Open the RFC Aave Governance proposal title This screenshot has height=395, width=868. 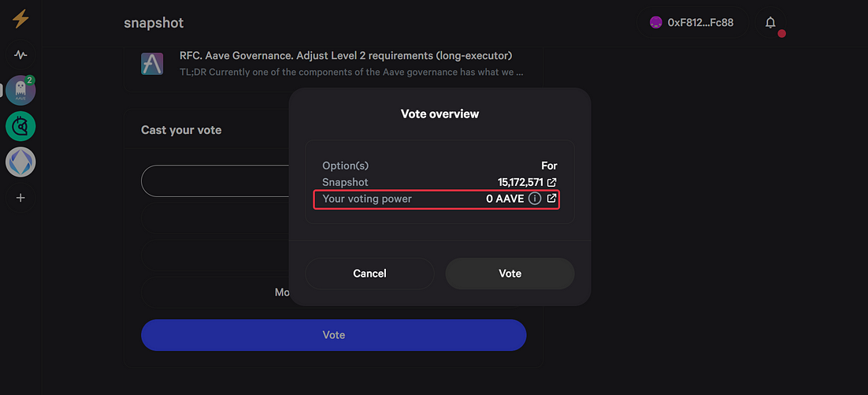point(346,56)
